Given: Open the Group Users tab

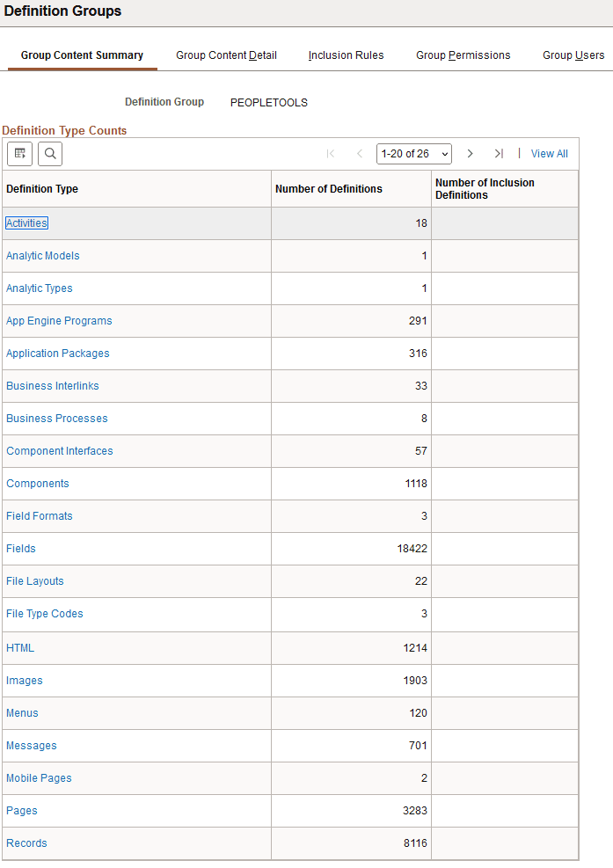Looking at the screenshot, I should point(573,55).
